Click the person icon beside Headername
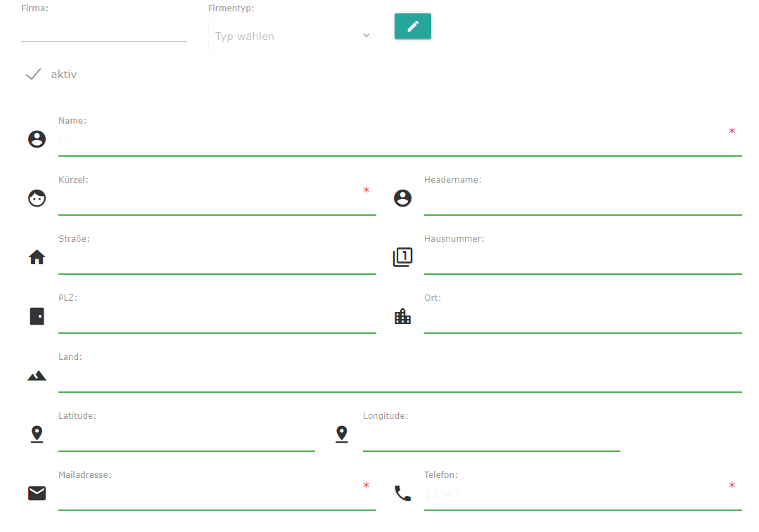Screen dimensions: 759x532 (402, 198)
